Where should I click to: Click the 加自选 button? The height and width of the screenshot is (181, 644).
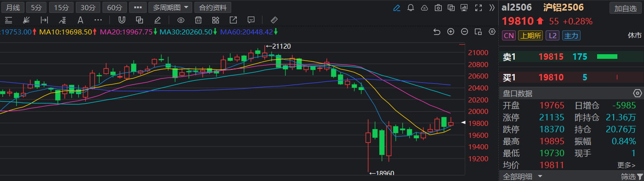click(x=626, y=8)
